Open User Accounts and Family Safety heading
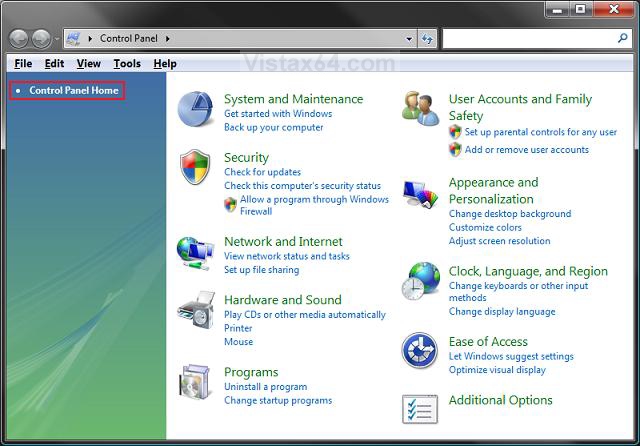 [520, 107]
